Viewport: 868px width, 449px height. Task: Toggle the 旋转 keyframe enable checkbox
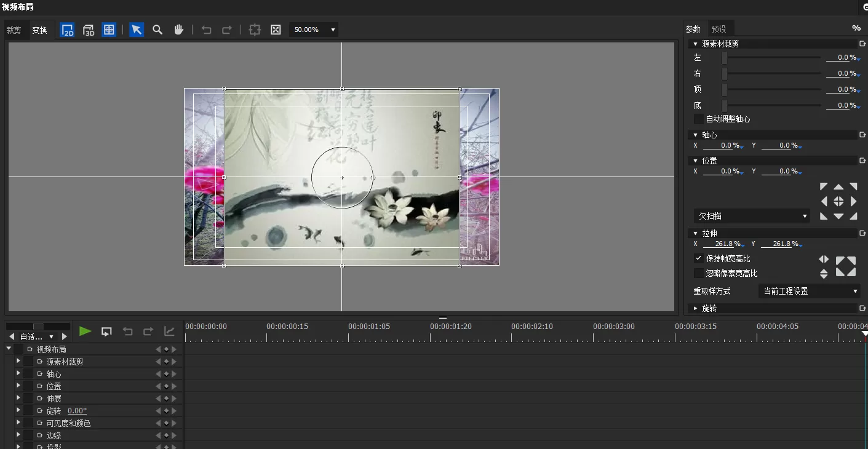point(28,411)
